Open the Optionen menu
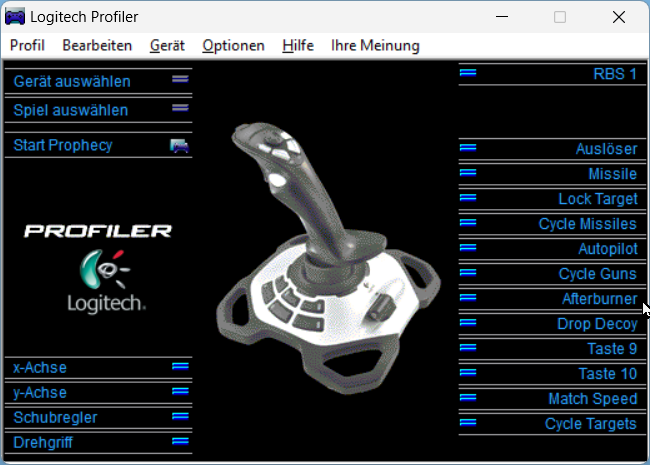This screenshot has height=465, width=650. (233, 45)
